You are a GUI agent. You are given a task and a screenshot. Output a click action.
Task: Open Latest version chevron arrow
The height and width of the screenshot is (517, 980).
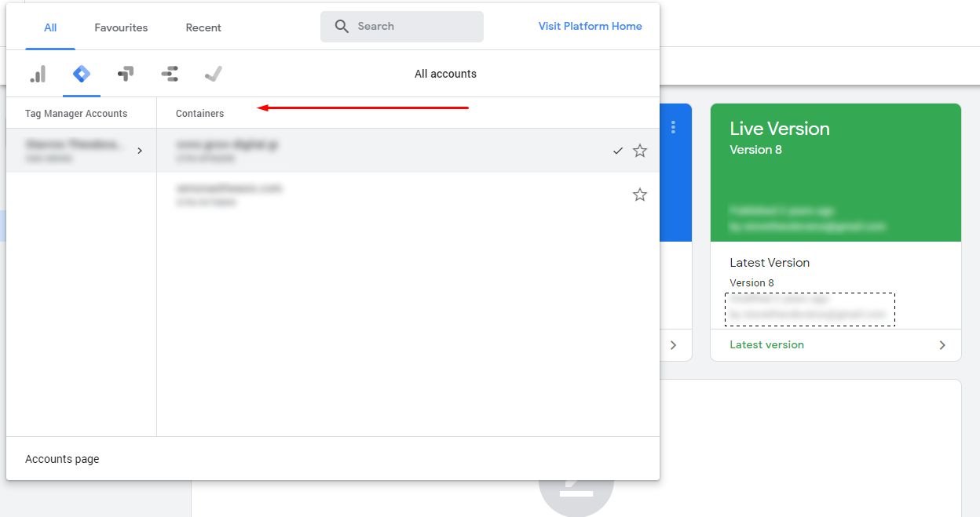(x=942, y=345)
